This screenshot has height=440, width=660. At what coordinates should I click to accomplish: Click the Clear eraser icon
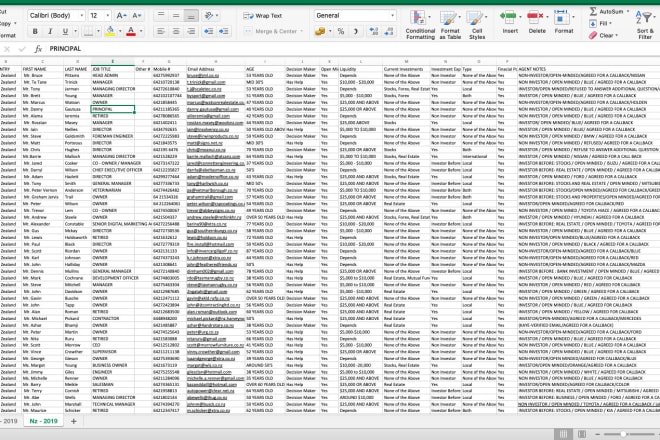[593, 36]
